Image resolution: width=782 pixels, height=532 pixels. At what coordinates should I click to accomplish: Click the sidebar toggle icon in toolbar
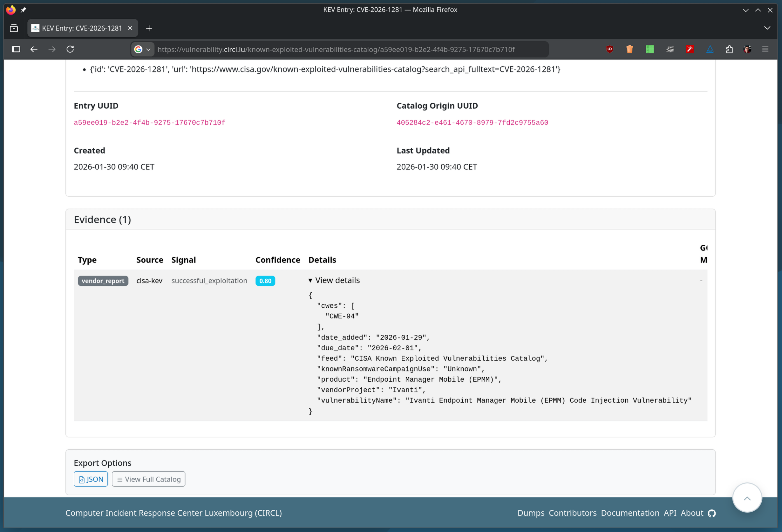pos(16,49)
